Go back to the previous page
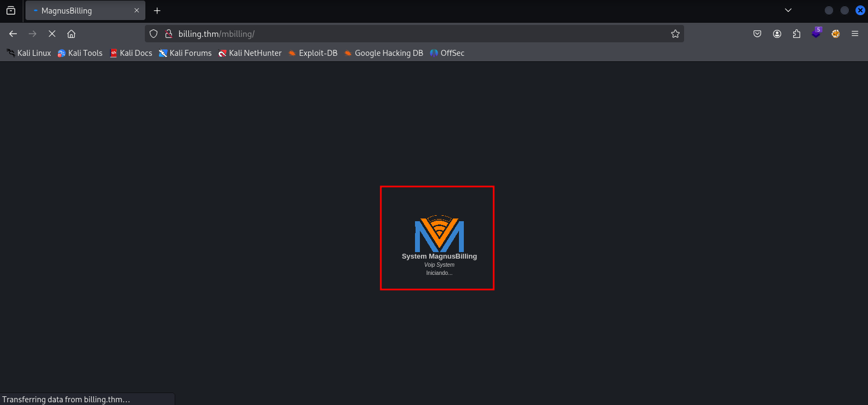Viewport: 868px width, 405px height. click(x=13, y=34)
